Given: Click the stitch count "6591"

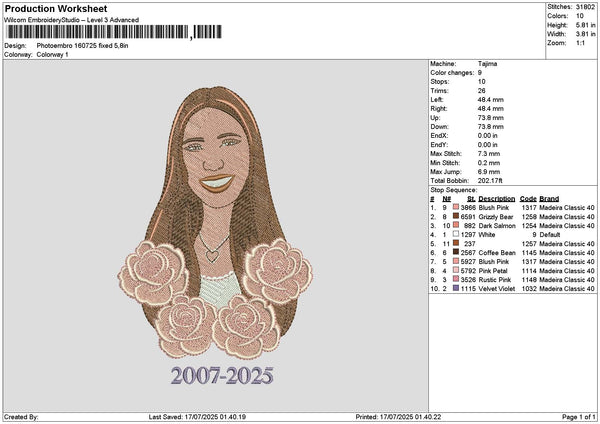Looking at the screenshot, I should 468,217.
